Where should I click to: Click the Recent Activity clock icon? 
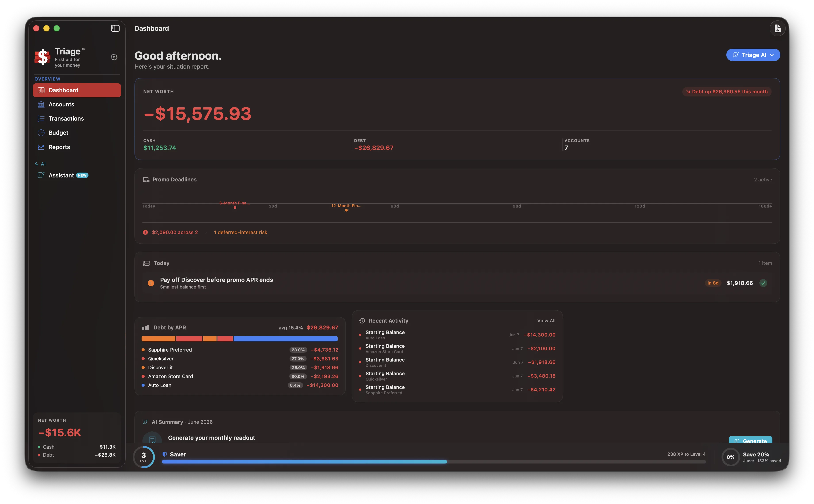click(x=362, y=321)
